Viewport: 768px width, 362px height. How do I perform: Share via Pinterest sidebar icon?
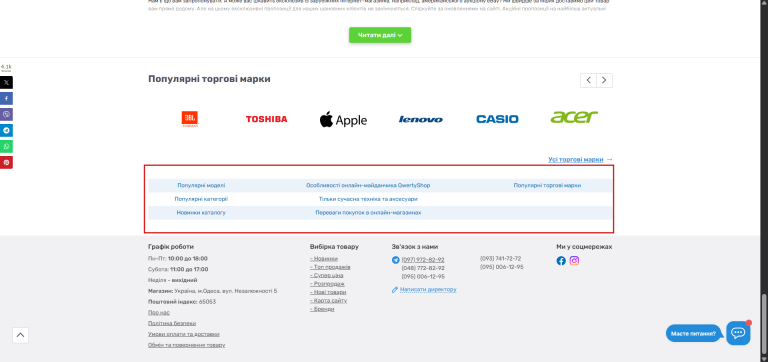pyautogui.click(x=6, y=162)
